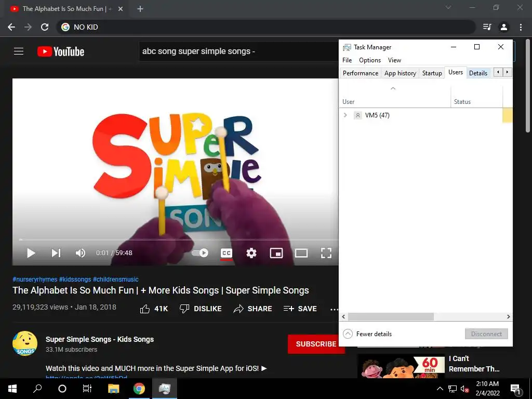The height and width of the screenshot is (399, 532).
Task: Open muted volume tray icon
Action: tap(464, 389)
